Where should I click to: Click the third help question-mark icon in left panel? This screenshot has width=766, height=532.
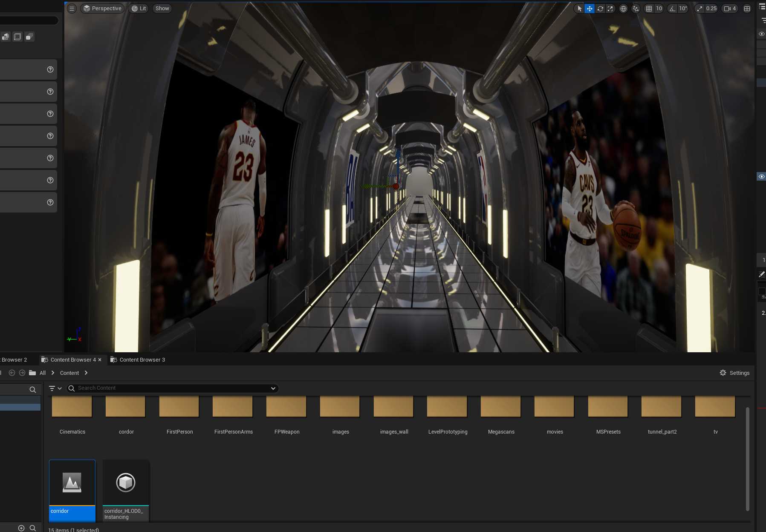(50, 114)
